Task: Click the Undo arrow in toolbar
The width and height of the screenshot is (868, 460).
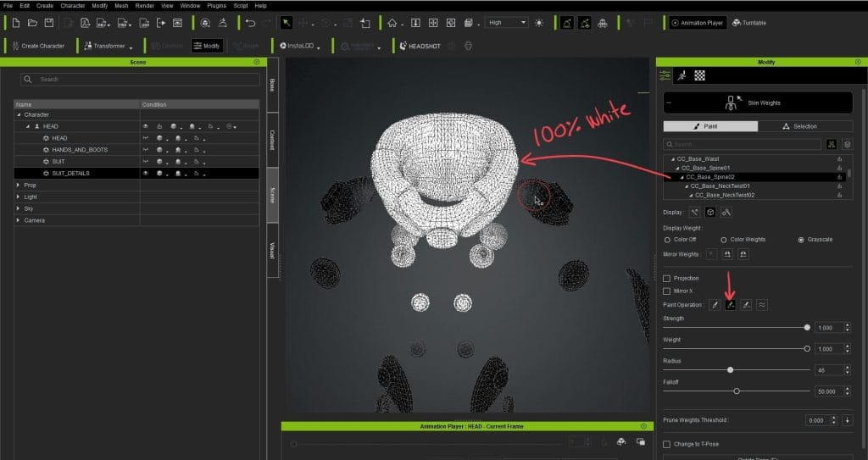Action: click(x=251, y=23)
